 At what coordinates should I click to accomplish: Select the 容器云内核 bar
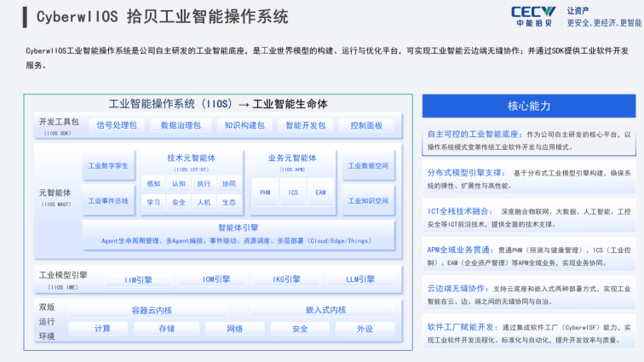152,310
